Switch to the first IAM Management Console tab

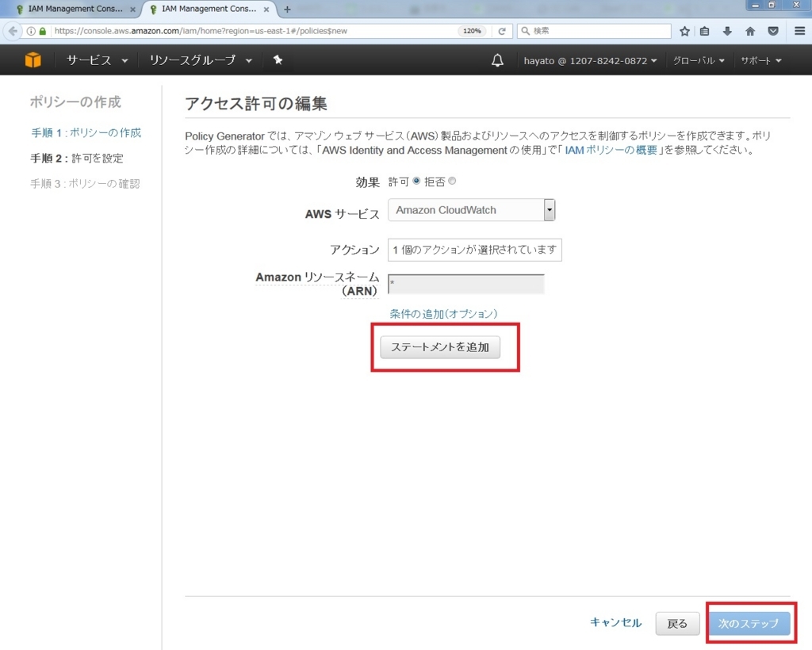click(75, 9)
